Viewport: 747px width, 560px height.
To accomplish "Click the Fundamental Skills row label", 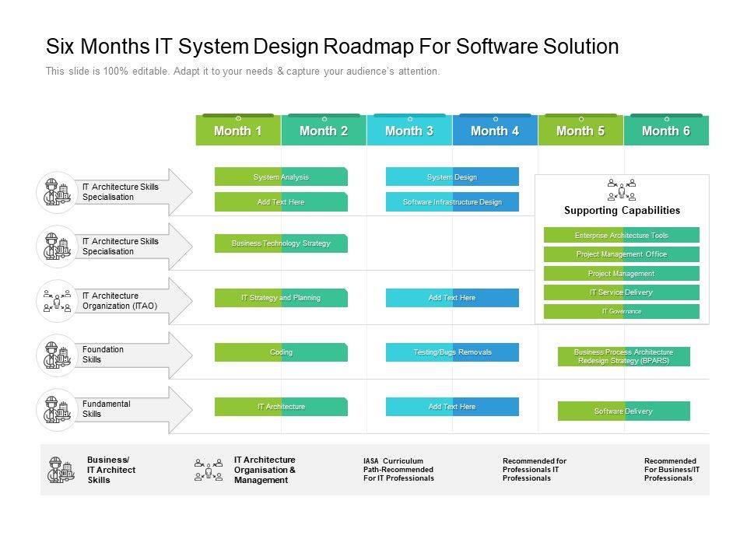I will tap(107, 408).
